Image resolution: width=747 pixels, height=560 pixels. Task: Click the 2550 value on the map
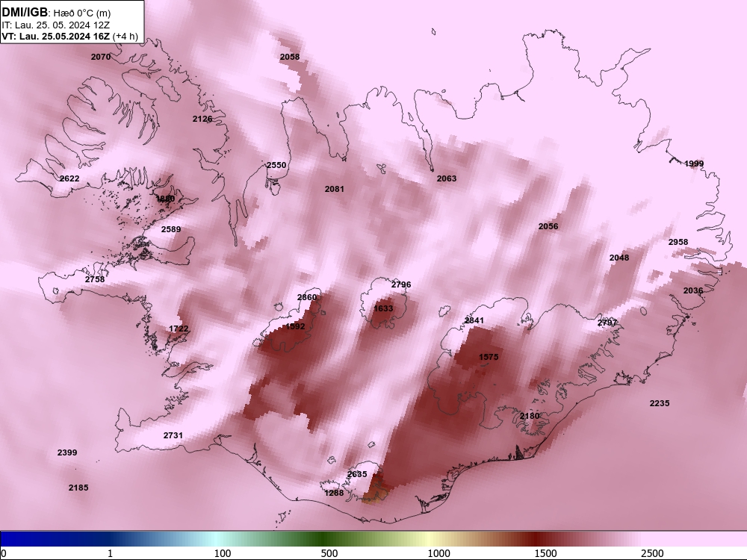tap(276, 165)
